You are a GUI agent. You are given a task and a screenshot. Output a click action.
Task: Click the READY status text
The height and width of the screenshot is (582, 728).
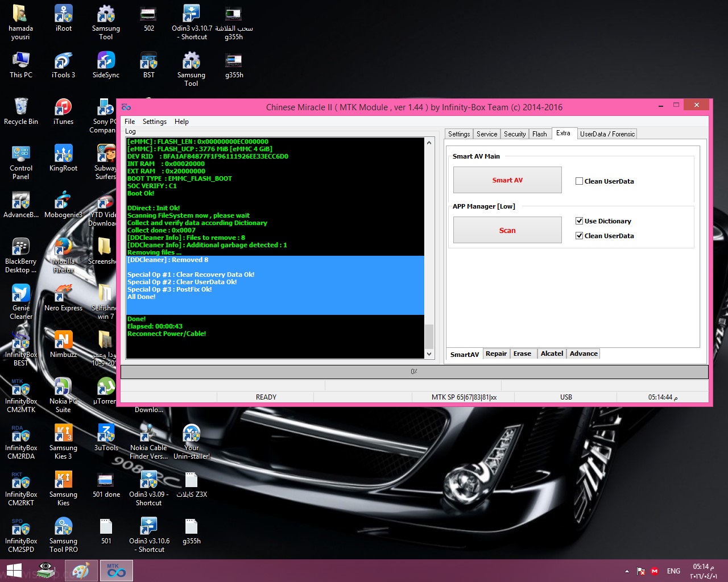tap(266, 397)
